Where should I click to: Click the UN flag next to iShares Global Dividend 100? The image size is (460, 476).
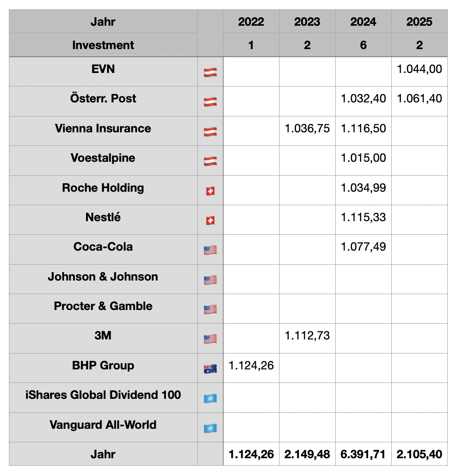pyautogui.click(x=210, y=398)
